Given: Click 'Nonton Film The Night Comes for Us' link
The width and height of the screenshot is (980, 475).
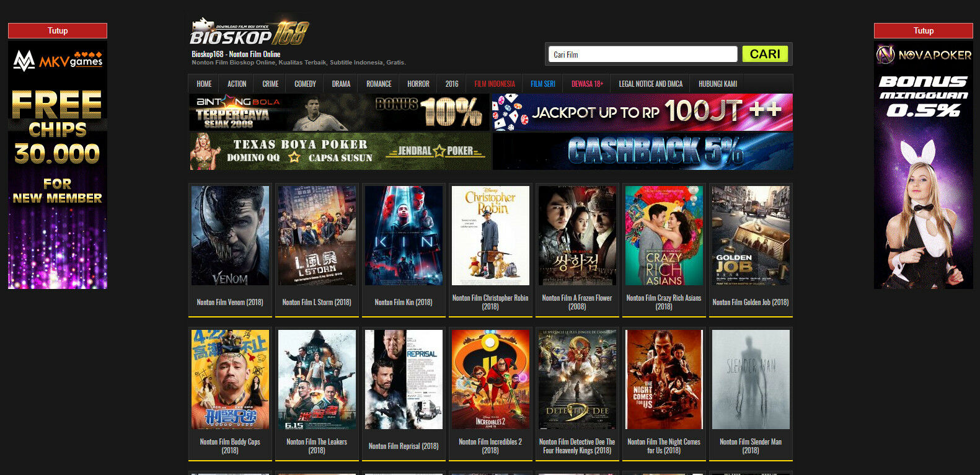Looking at the screenshot, I should pos(664,446).
